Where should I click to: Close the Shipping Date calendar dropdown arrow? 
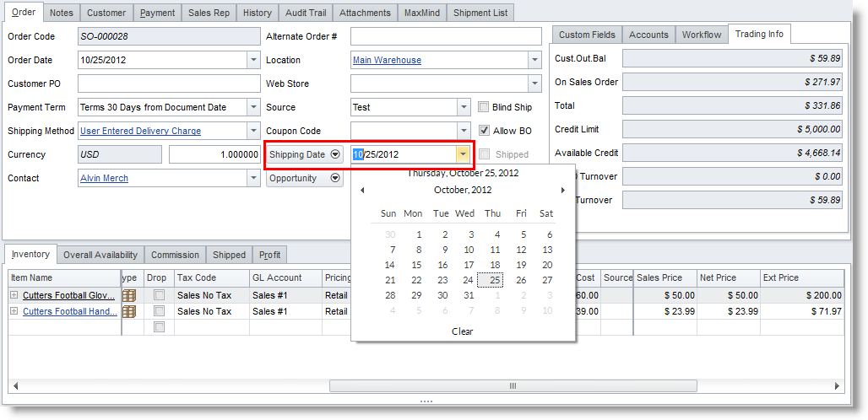(464, 154)
